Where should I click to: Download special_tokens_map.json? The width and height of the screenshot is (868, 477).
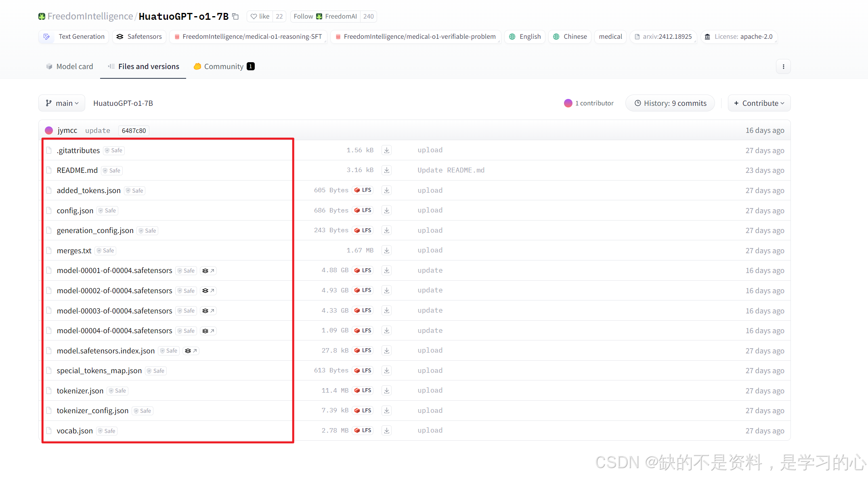387,370
